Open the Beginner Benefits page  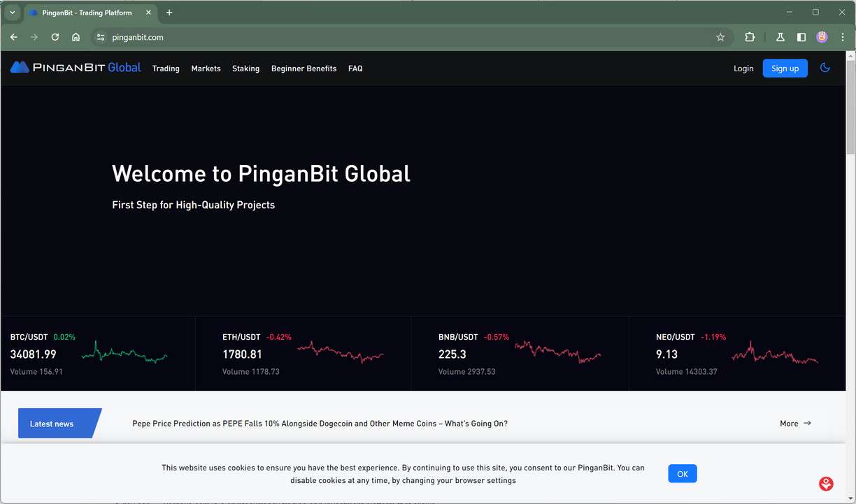point(304,69)
